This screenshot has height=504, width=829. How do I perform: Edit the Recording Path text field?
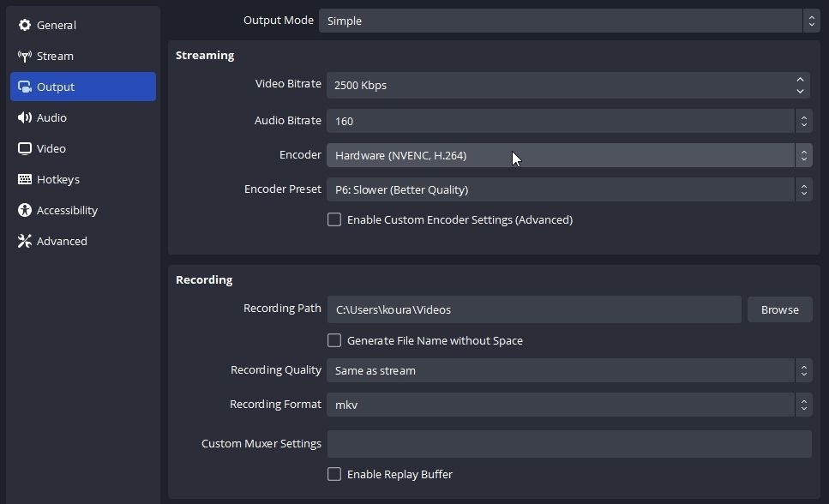coord(532,309)
